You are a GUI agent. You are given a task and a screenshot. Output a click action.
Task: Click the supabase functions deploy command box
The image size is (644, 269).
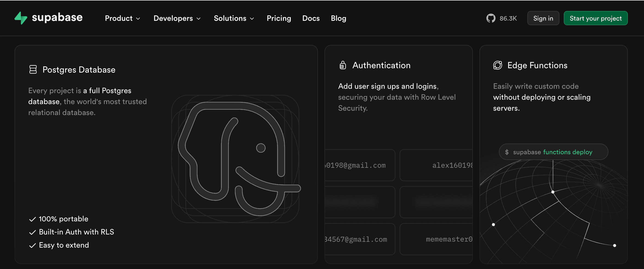point(553,152)
